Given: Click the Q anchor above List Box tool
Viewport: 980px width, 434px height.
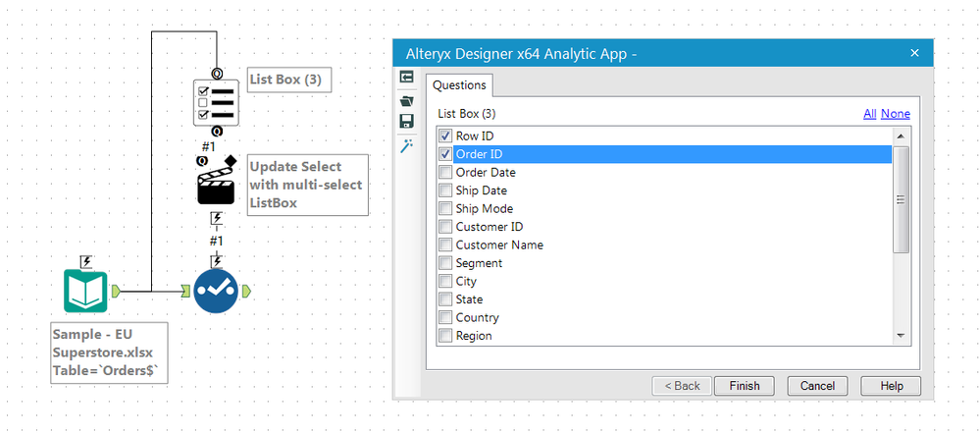Looking at the screenshot, I should pos(216,74).
